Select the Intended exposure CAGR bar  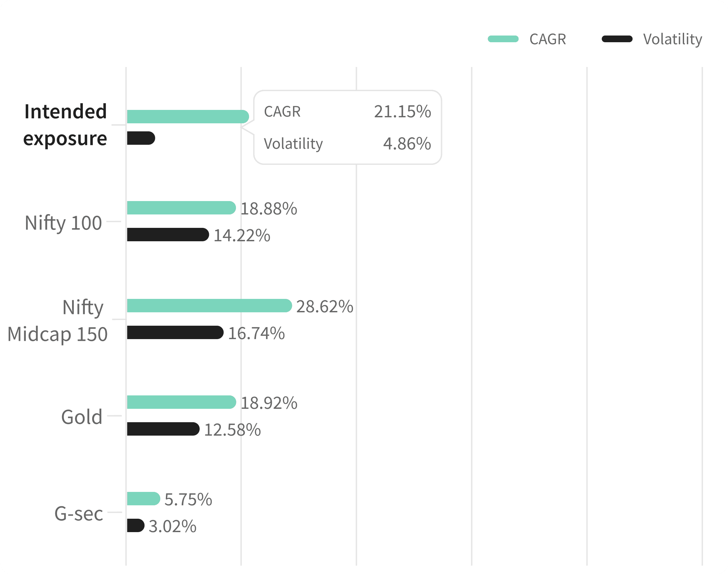coord(187,117)
